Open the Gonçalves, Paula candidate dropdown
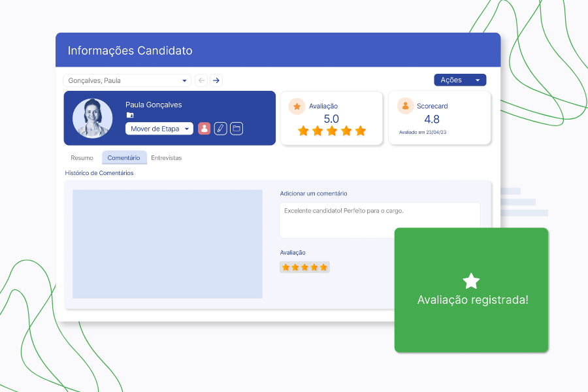Viewport: 588px width, 392px height. [127, 80]
